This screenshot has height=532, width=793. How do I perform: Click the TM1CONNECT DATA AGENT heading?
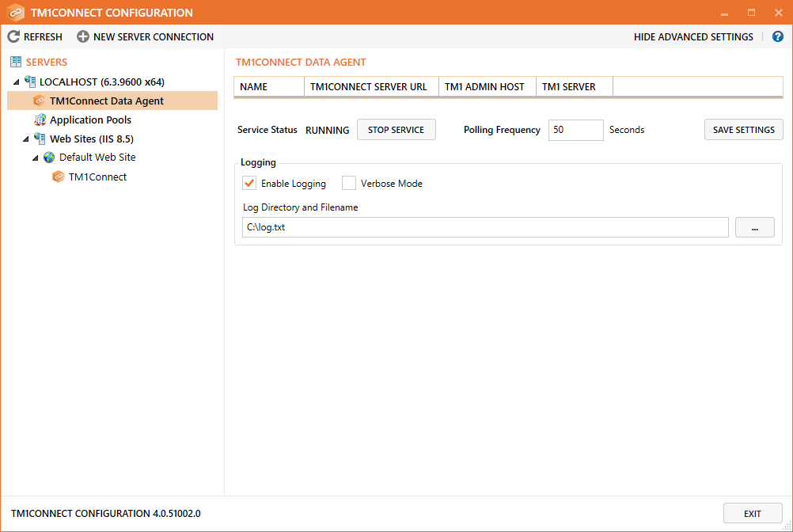point(301,63)
